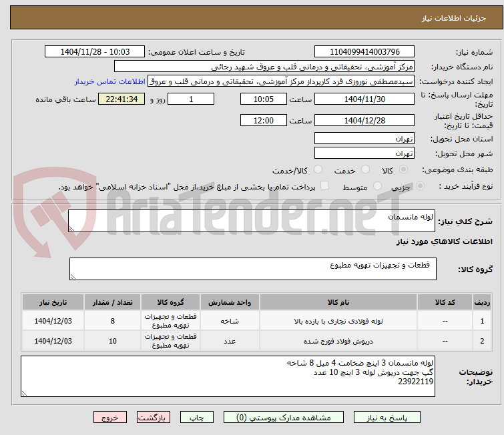Click the ردیف column header
Viewport: 504px width, 435px height.
(x=482, y=302)
